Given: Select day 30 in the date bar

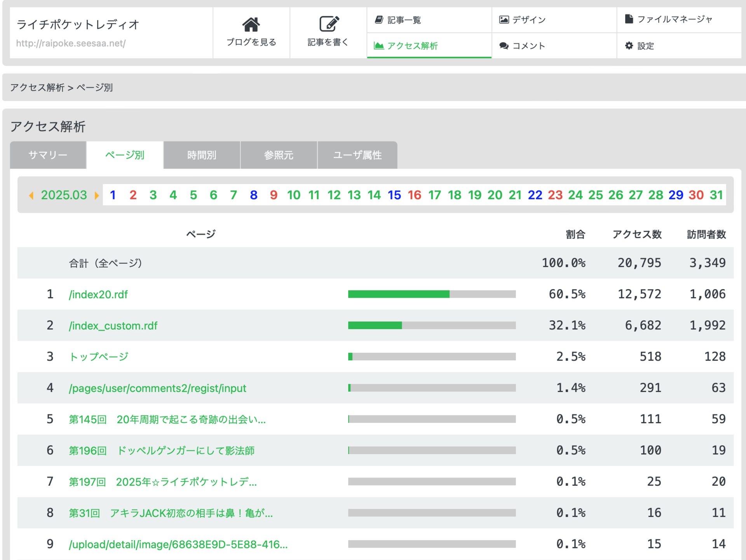Looking at the screenshot, I should [696, 195].
